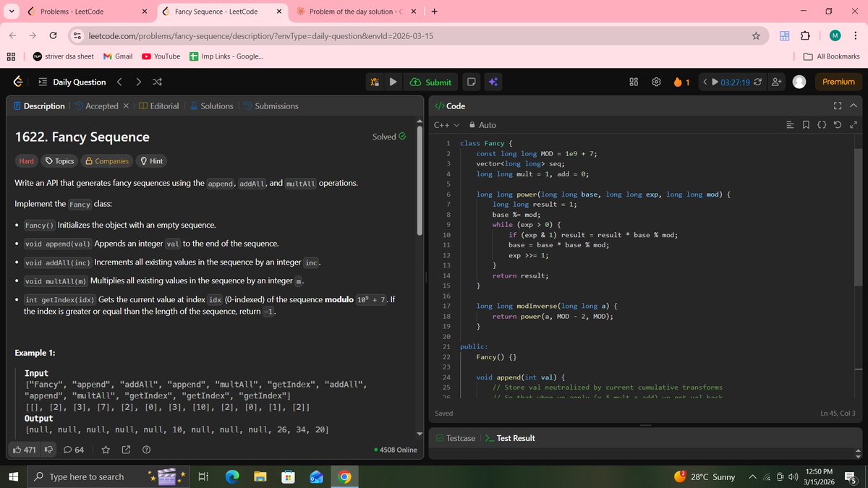Click the Premium button
868x488 pixels.
(838, 82)
